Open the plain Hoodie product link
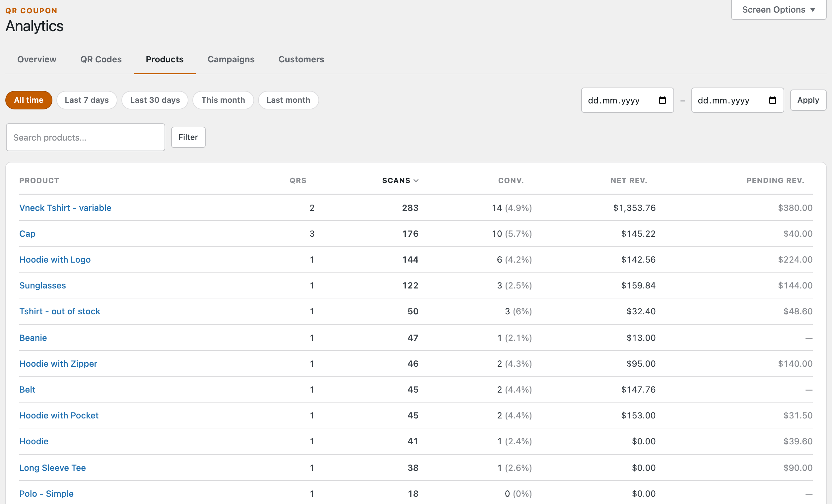Image resolution: width=832 pixels, height=504 pixels. 34,442
